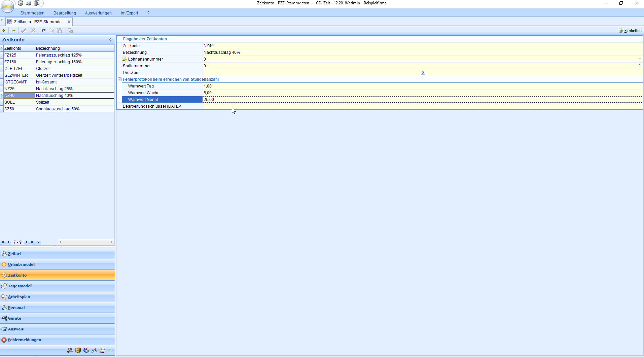
Task: Open the Tagesmodell navigation section
Action: point(20,286)
